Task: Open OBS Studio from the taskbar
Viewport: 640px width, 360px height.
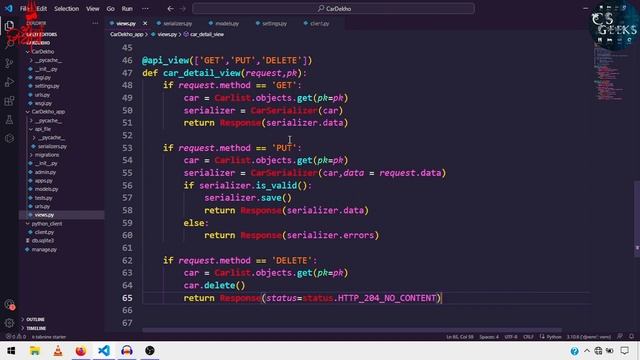Action: coord(150,351)
